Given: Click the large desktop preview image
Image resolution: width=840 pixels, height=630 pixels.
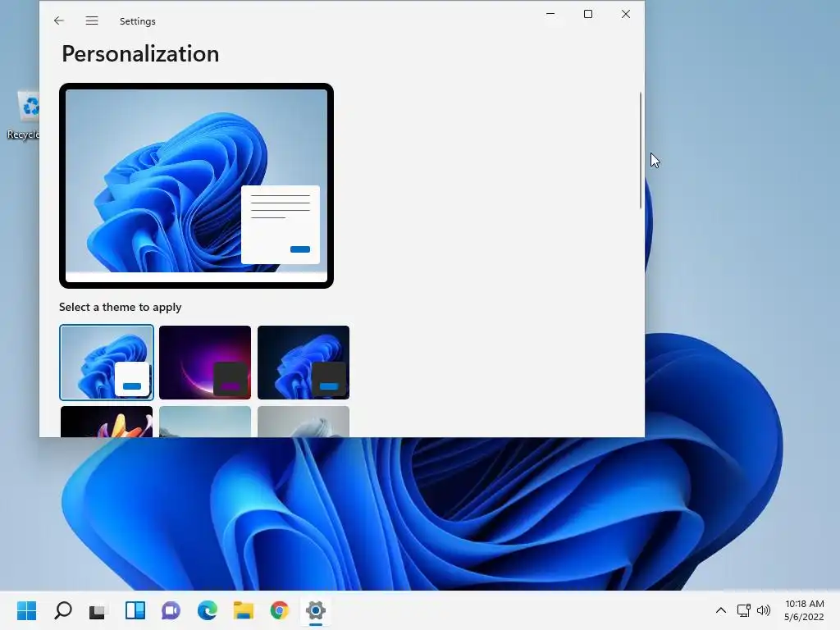Looking at the screenshot, I should click(x=196, y=185).
